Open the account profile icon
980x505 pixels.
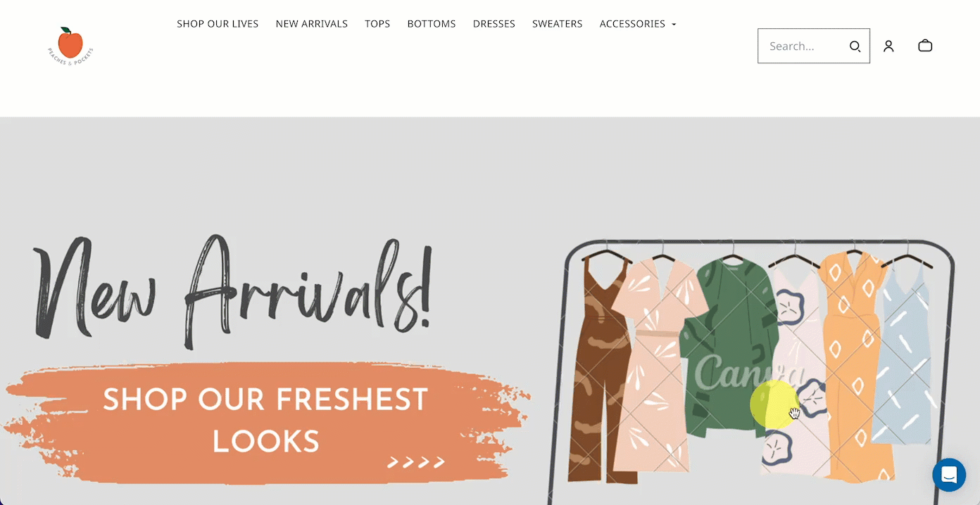[888, 46]
